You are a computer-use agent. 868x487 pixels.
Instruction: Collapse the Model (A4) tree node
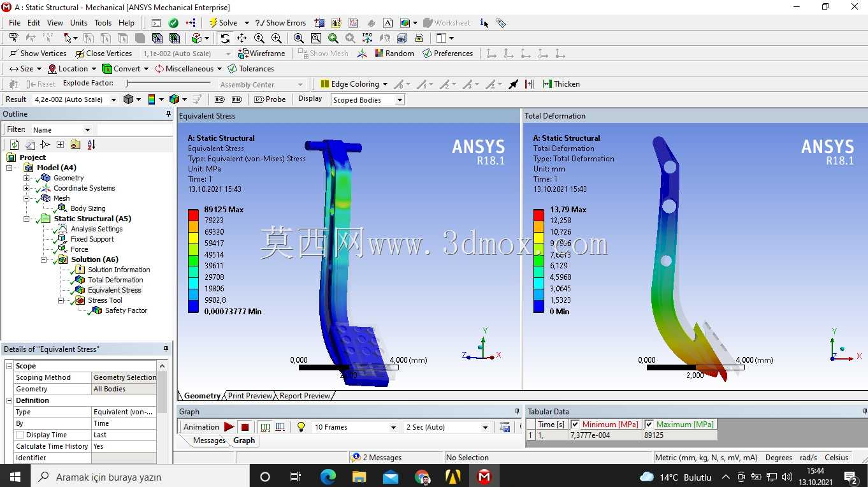(10, 168)
